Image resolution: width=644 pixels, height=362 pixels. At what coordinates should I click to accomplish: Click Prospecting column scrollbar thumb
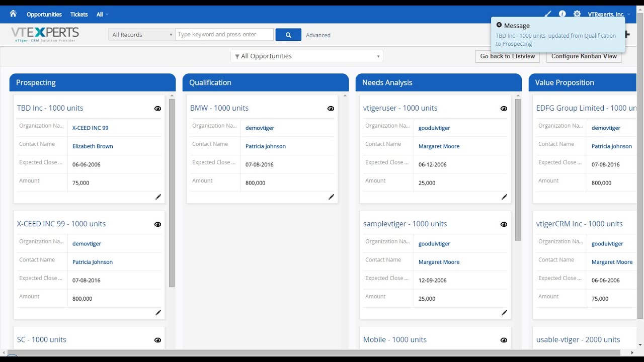click(172, 193)
